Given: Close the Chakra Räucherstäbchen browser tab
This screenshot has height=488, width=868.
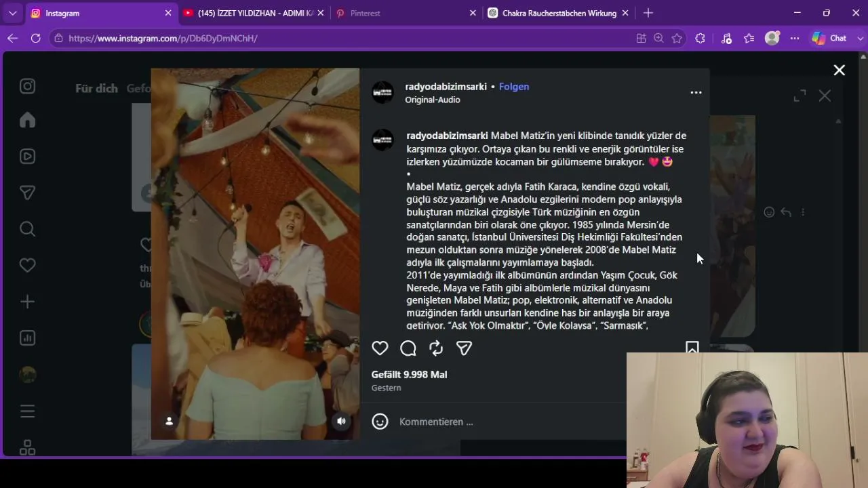Looking at the screenshot, I should pos(625,13).
